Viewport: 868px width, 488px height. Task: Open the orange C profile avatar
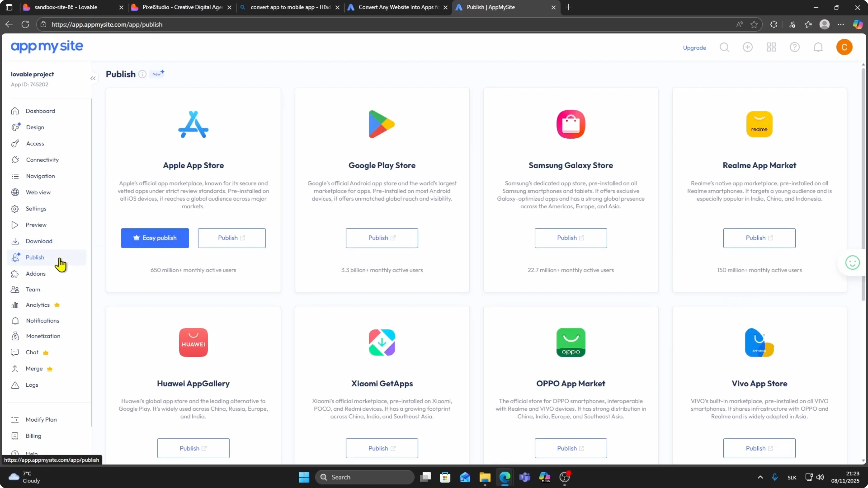point(844,47)
